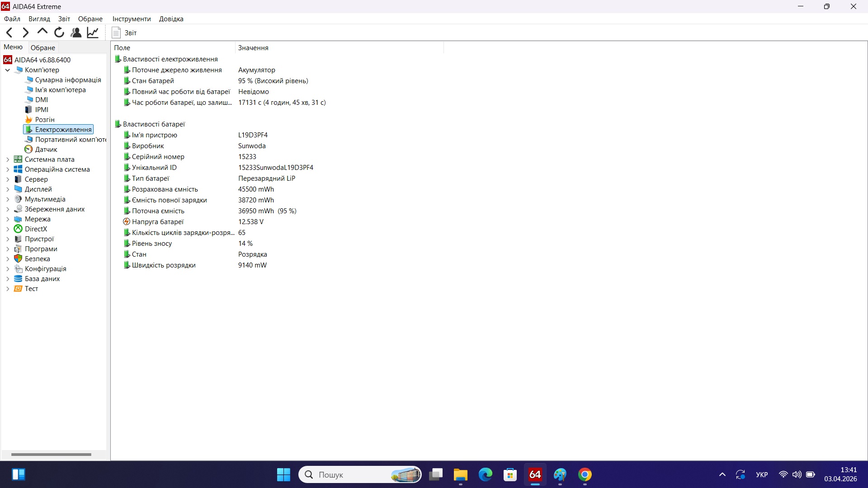The width and height of the screenshot is (868, 488).
Task: Open Google Chrome from the taskbar
Action: (x=585, y=475)
